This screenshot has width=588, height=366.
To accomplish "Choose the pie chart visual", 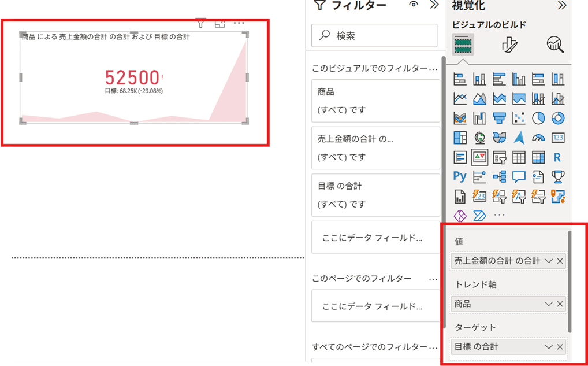I will click(538, 118).
